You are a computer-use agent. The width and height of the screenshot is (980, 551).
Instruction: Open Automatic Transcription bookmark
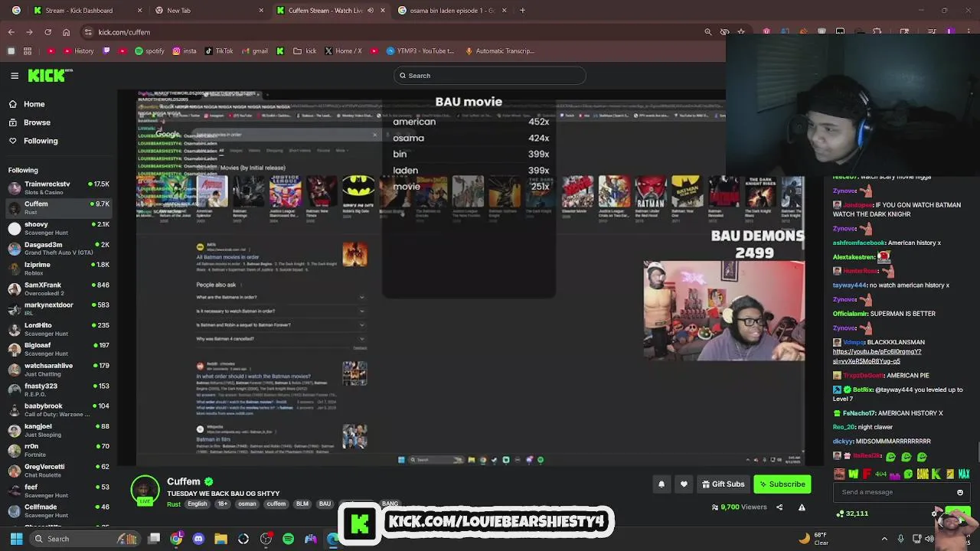coord(499,51)
